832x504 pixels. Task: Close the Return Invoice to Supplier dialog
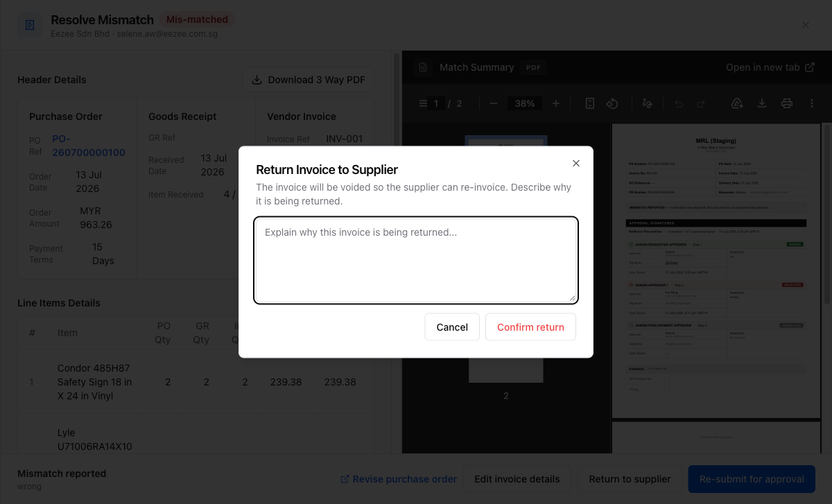click(x=575, y=164)
